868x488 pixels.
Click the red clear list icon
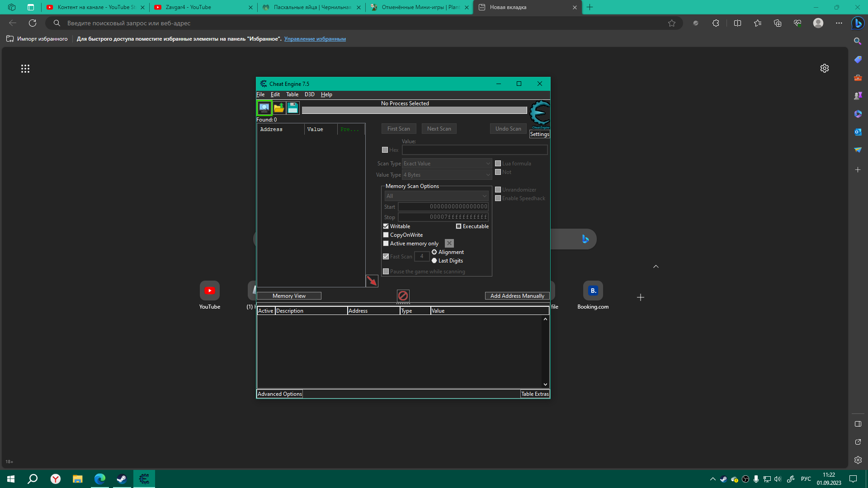[x=403, y=296]
